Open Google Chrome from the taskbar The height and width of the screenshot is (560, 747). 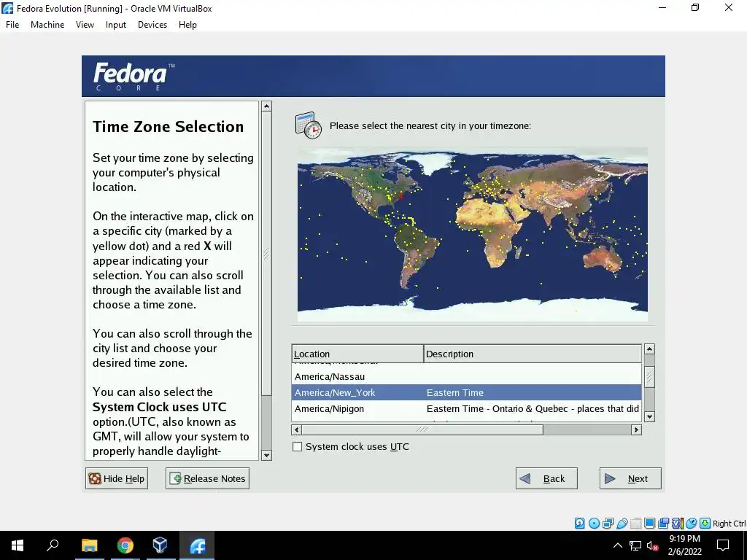tap(125, 545)
